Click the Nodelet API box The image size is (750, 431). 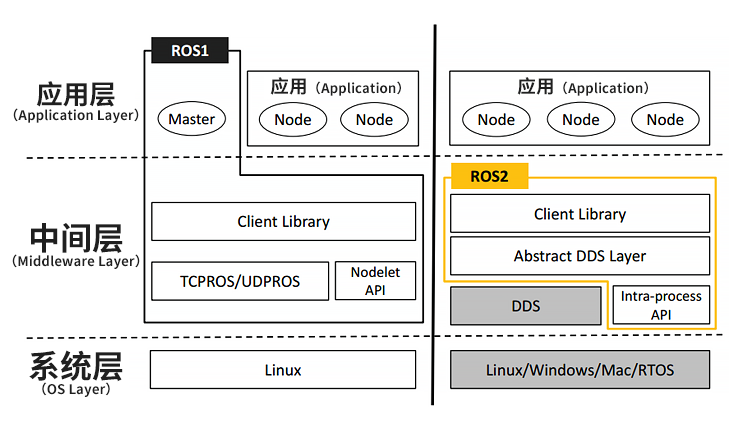pos(375,281)
